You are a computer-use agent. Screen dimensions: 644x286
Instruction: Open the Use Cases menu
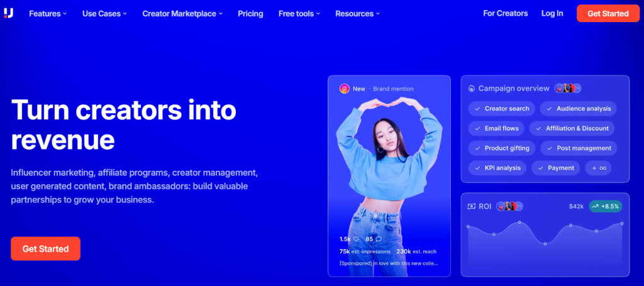(x=104, y=14)
